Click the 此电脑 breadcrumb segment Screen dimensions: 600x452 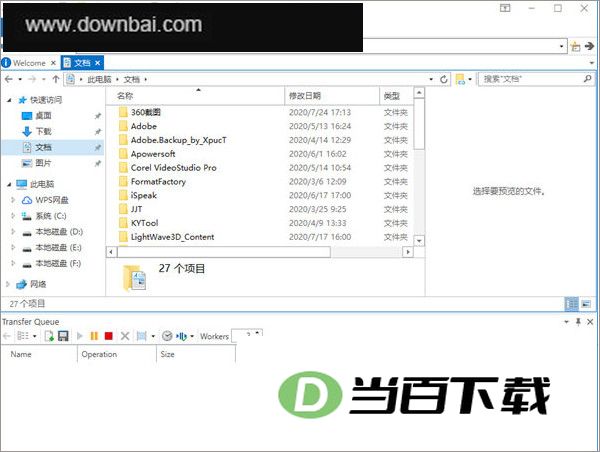(x=99, y=79)
